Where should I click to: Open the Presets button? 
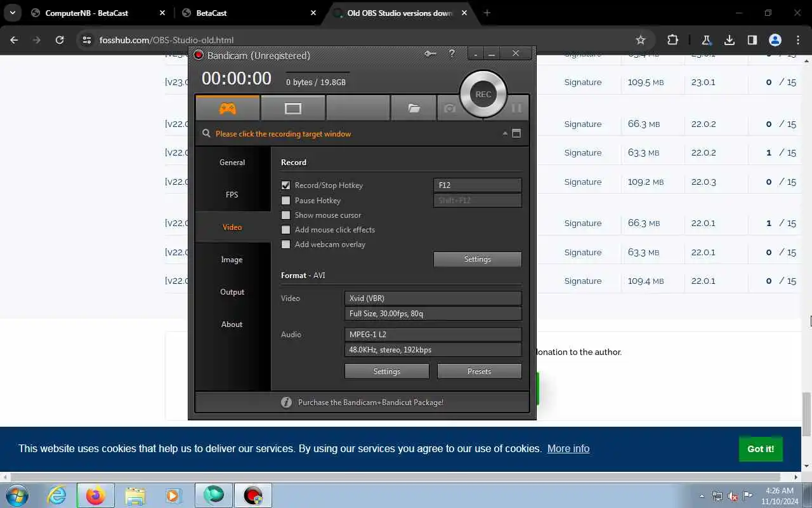tap(479, 371)
